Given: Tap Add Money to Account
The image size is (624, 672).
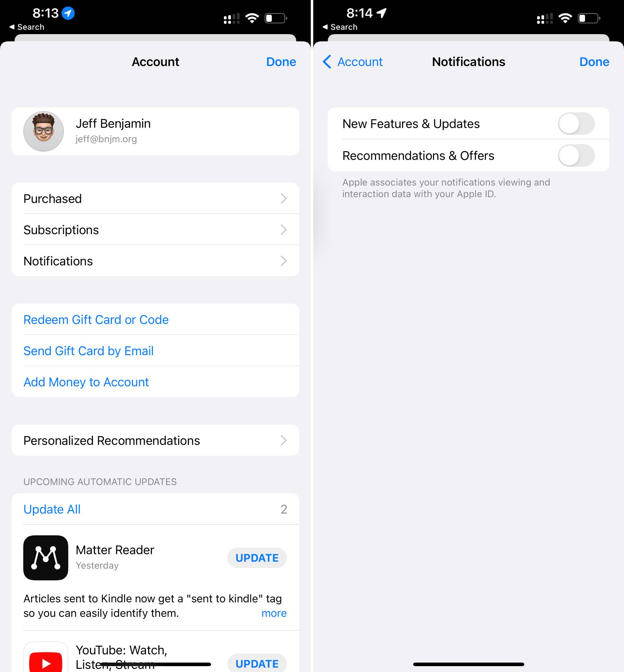Looking at the screenshot, I should tap(86, 382).
